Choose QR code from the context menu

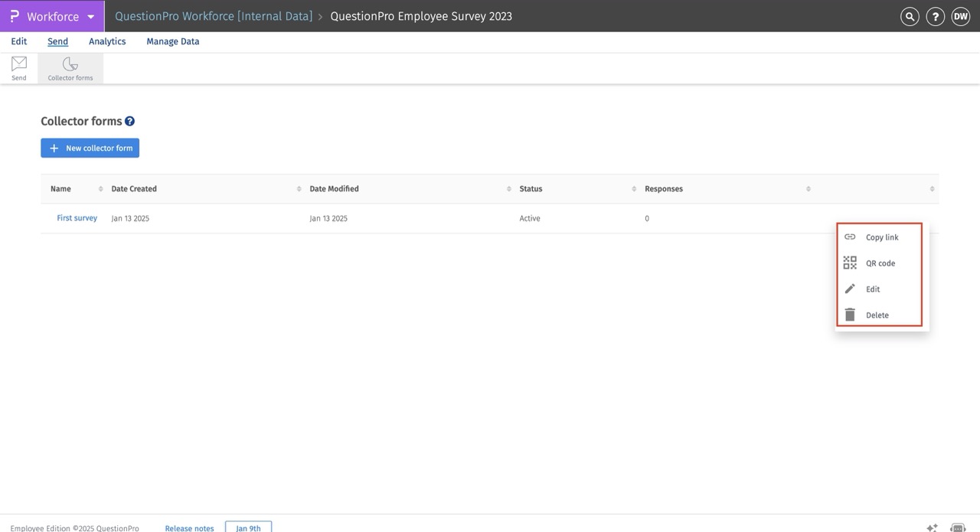point(879,263)
